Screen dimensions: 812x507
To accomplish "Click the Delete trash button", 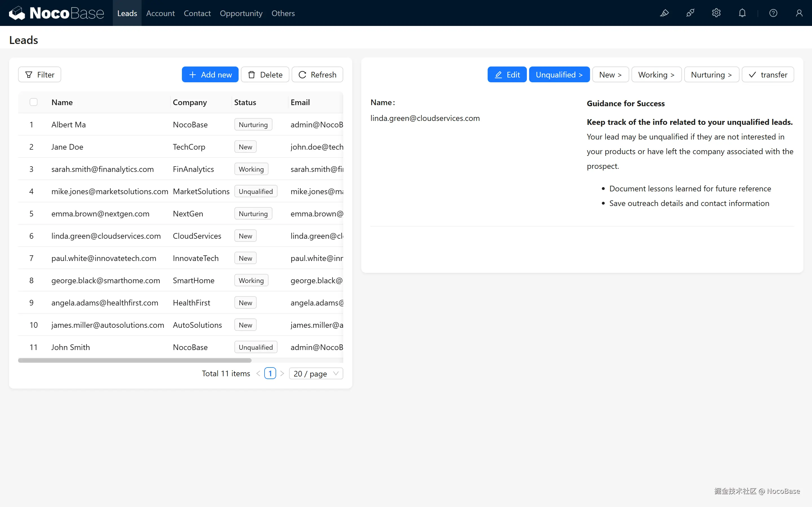I will point(265,74).
